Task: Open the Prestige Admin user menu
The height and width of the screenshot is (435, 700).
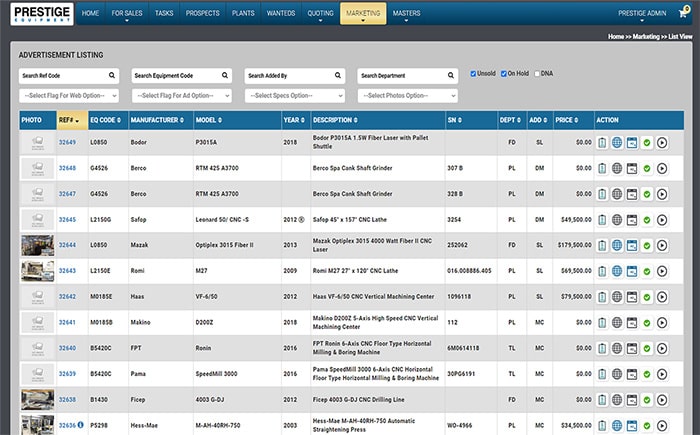Action: (x=642, y=13)
